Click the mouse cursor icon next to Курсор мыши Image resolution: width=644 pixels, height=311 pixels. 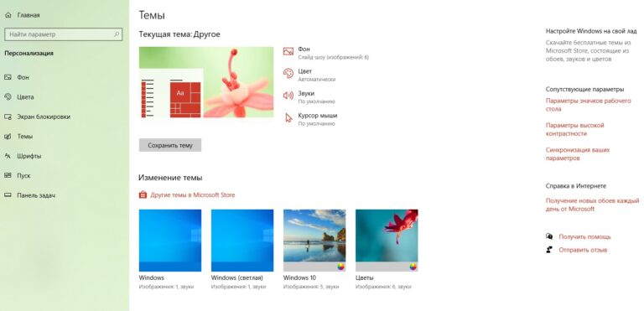288,118
